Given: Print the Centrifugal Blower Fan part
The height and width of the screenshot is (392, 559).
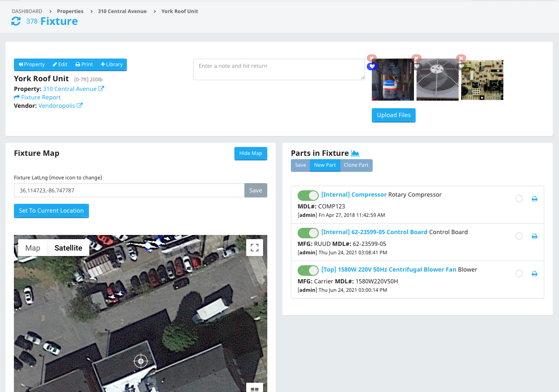Looking at the screenshot, I should click(535, 274).
